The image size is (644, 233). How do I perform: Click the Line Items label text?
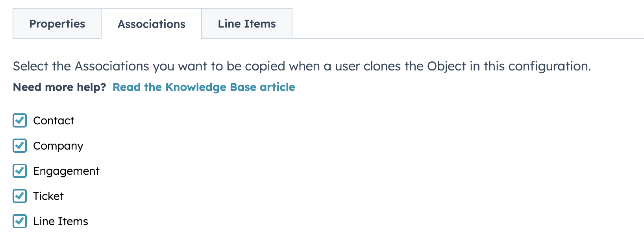click(x=61, y=221)
